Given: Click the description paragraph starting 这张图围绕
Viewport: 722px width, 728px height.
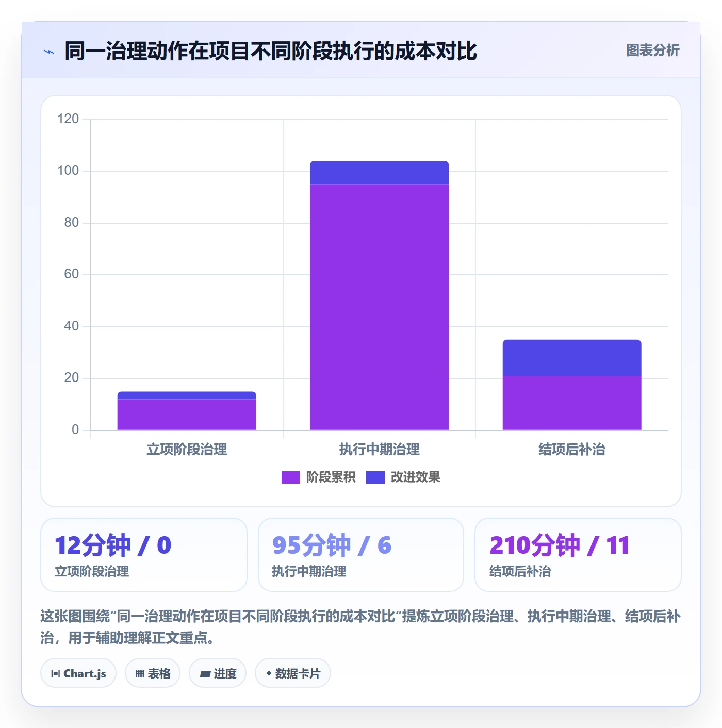Looking at the screenshot, I should [360, 627].
